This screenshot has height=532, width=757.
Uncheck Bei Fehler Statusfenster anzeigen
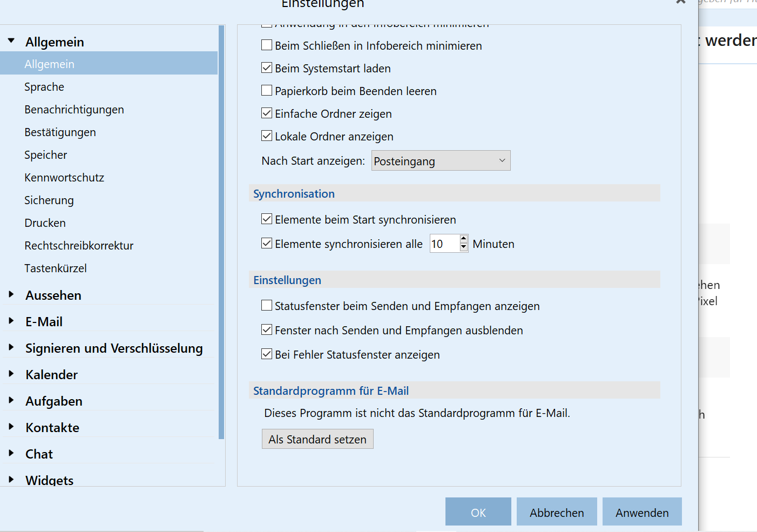267,354
